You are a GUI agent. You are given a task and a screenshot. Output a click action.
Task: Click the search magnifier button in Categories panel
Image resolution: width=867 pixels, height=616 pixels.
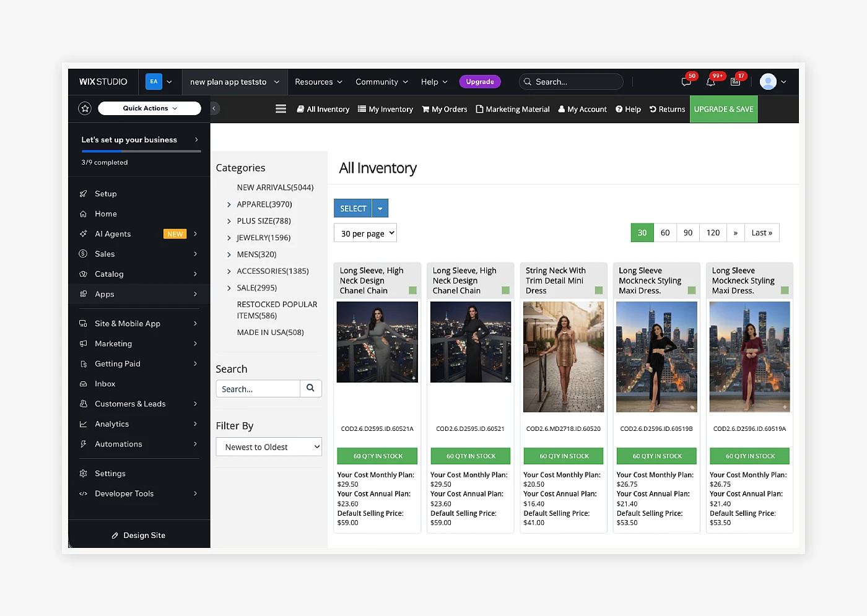311,388
